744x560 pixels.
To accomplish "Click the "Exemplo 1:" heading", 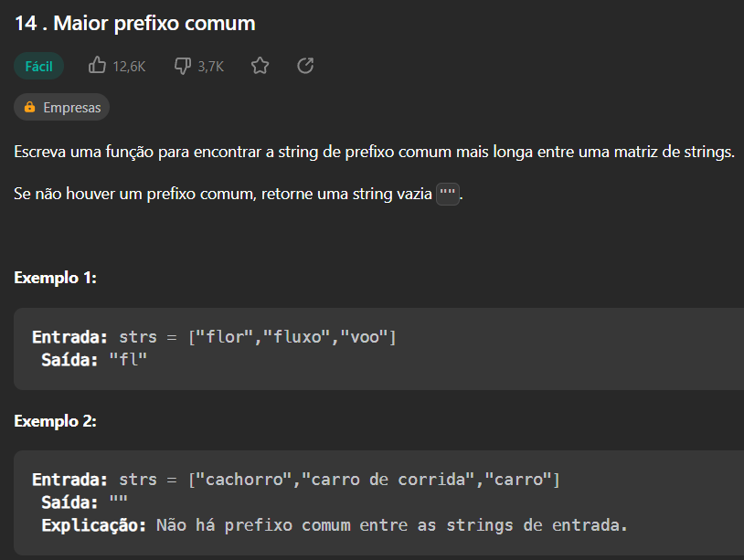I will tap(56, 278).
